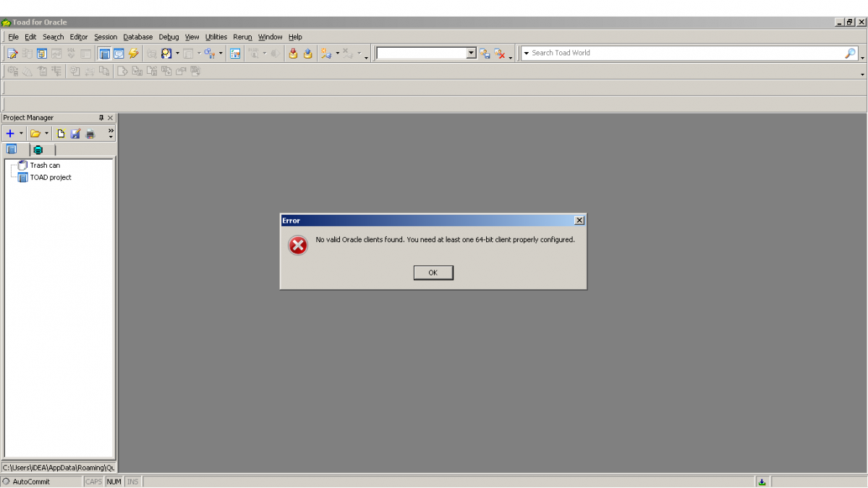This screenshot has width=868, height=488.
Task: Click the new document icon in Project Manager
Action: coord(61,134)
